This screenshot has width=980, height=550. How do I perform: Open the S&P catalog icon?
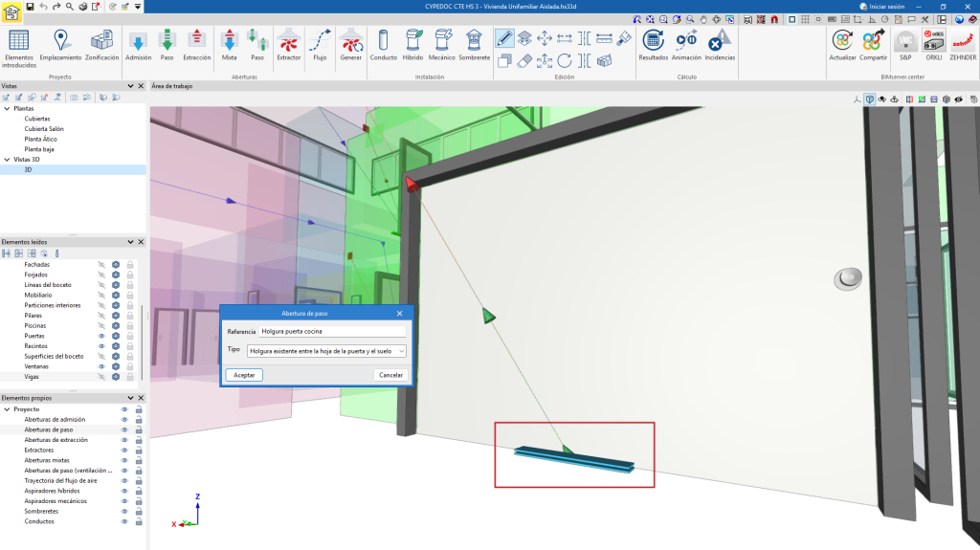(x=905, y=45)
